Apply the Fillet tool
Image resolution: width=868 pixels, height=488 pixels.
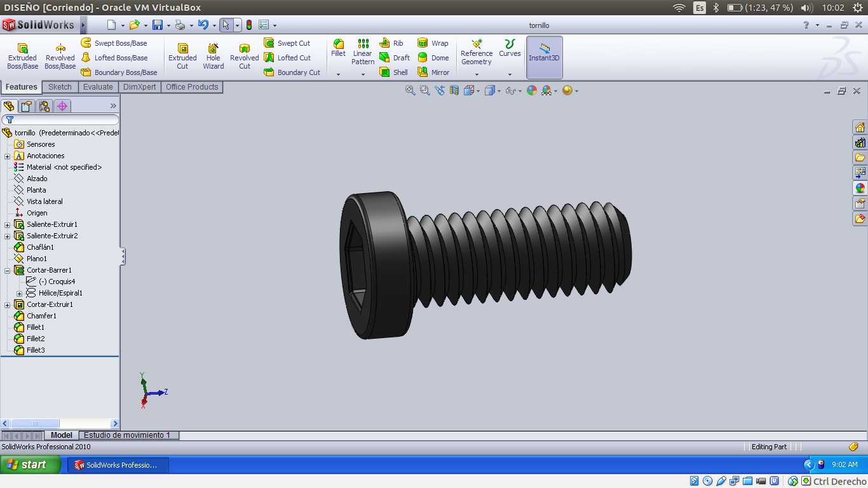[x=339, y=48]
